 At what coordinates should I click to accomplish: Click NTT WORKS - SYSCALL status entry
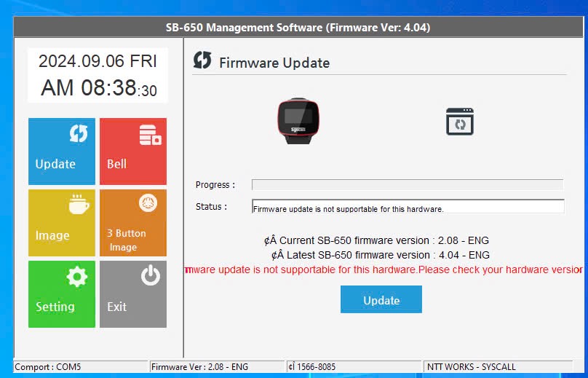(498, 367)
